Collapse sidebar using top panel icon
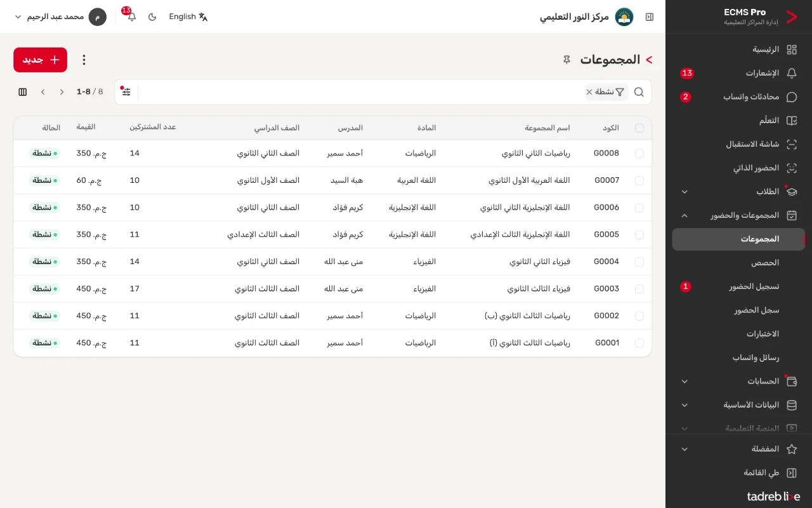This screenshot has width=812, height=508. 650,17
